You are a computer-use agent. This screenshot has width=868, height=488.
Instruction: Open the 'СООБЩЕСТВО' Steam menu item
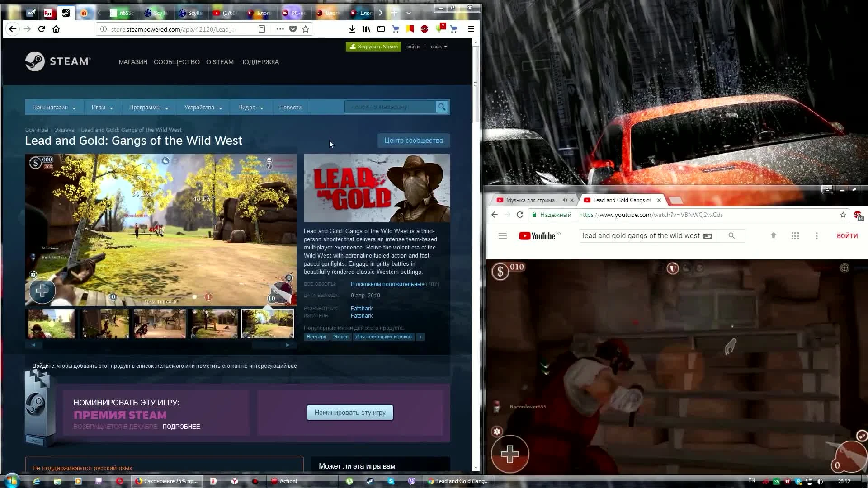point(176,62)
